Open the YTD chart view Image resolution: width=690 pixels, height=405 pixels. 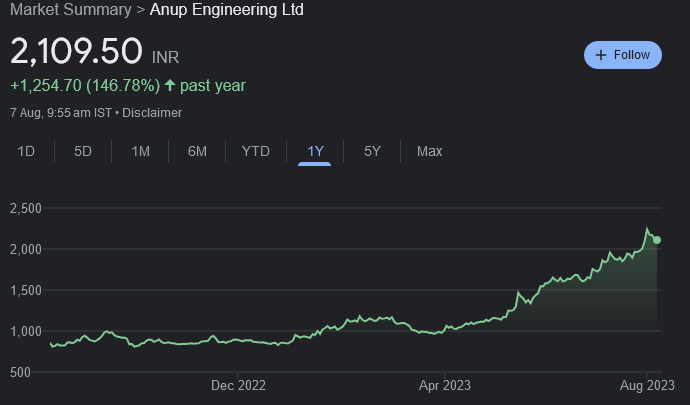click(x=255, y=151)
